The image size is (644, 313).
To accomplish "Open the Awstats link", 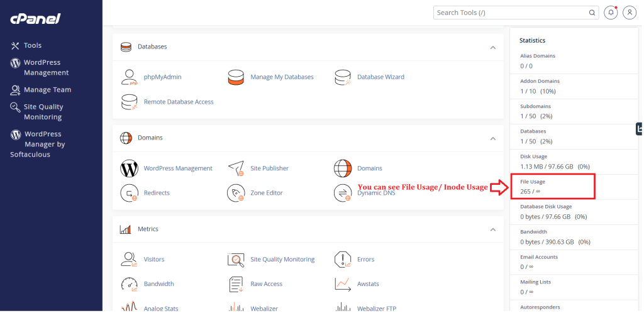I will pos(368,284).
